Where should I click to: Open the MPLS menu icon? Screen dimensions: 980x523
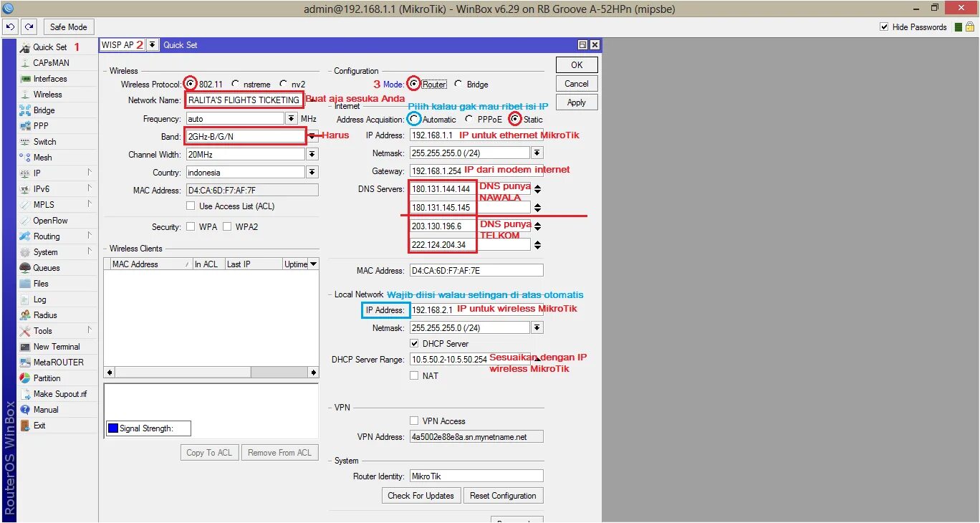tap(25, 205)
